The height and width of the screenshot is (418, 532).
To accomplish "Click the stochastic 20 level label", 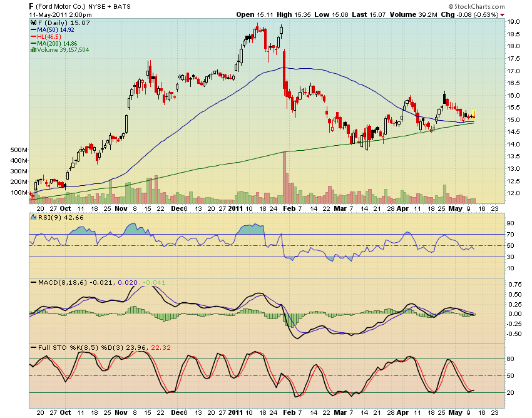I will [x=510, y=392].
